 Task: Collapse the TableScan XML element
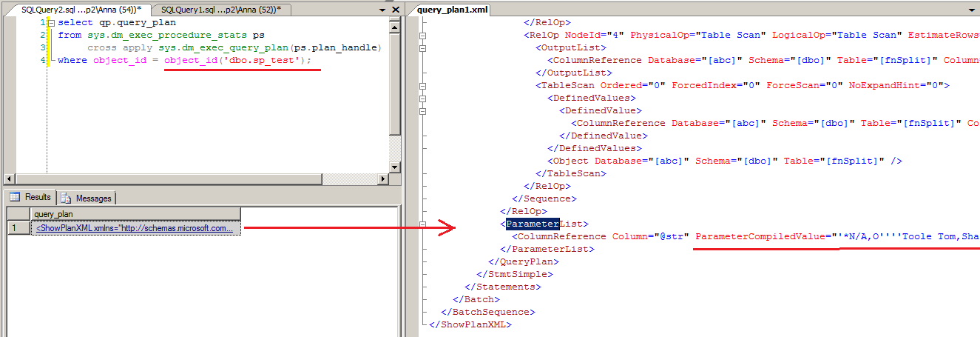click(x=423, y=85)
